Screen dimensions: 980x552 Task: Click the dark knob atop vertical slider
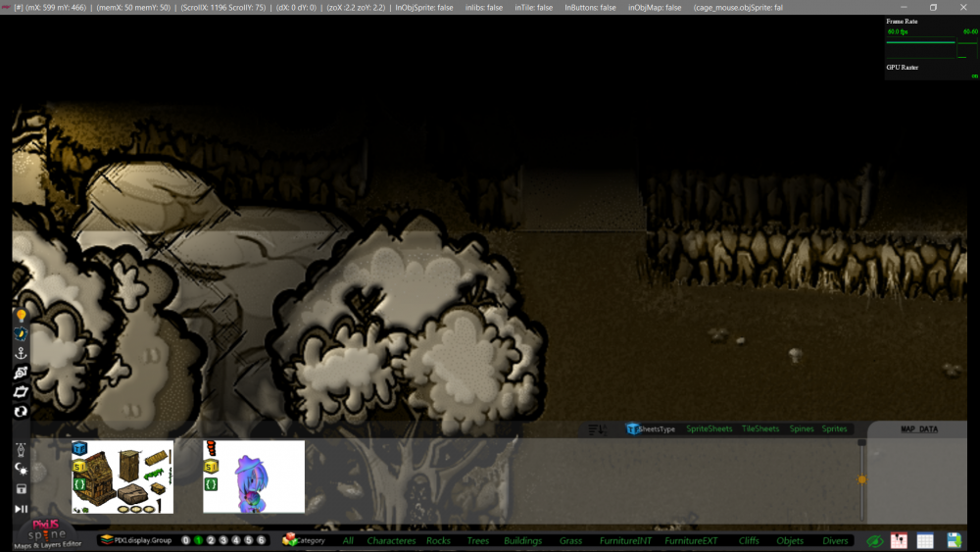[861, 442]
